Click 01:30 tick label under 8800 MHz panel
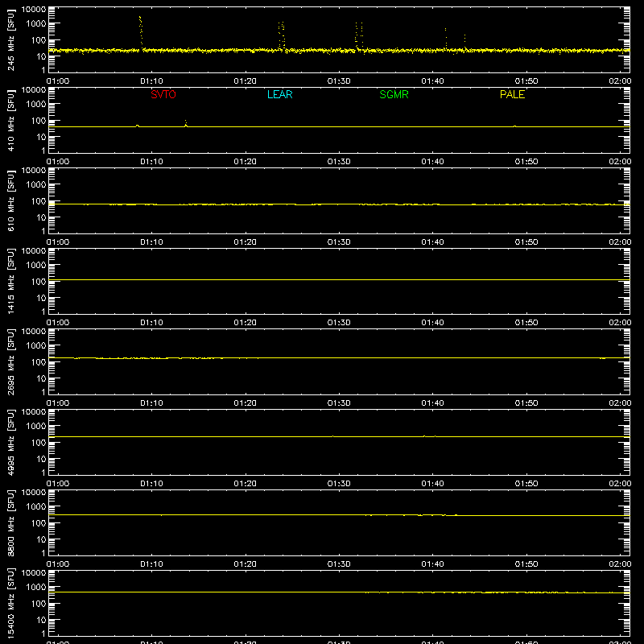The width and height of the screenshot is (644, 644). click(339, 564)
